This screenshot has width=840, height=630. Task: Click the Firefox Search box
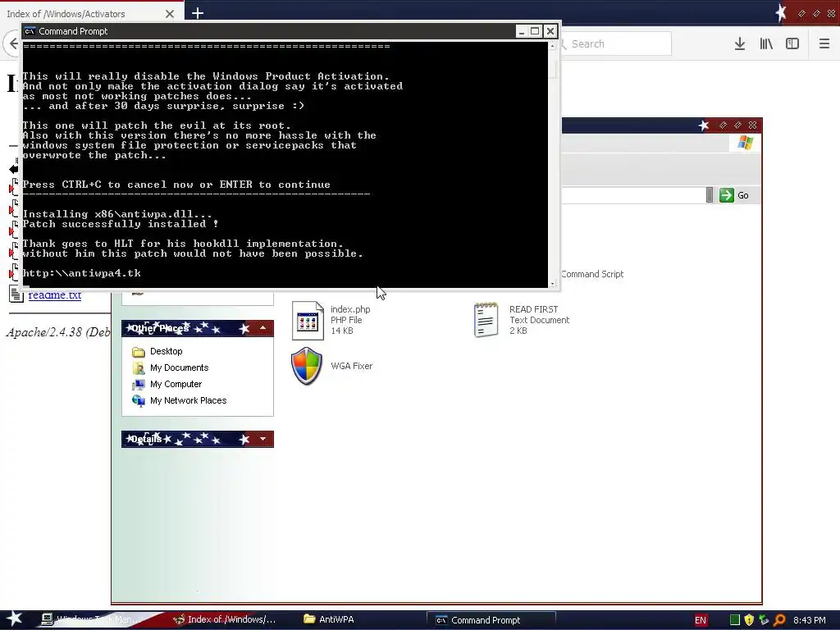click(x=615, y=44)
